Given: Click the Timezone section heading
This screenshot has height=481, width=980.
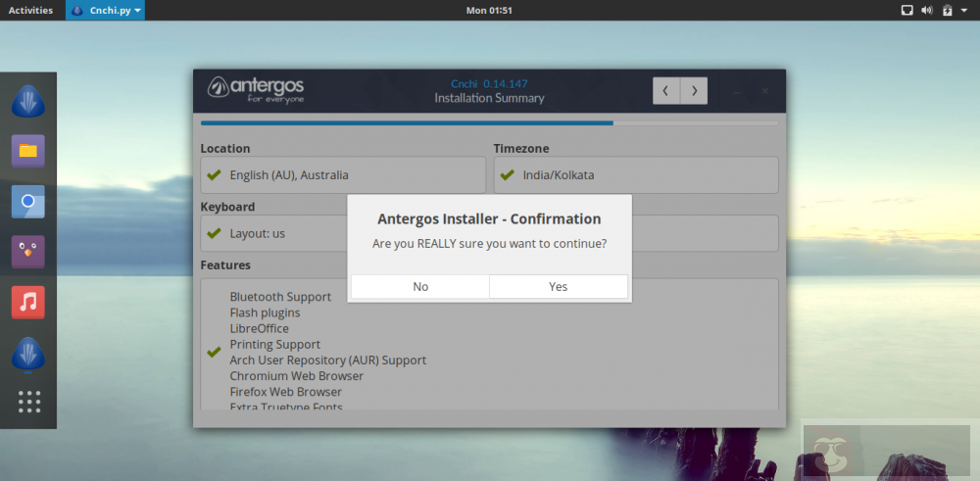Looking at the screenshot, I should pos(521,149).
